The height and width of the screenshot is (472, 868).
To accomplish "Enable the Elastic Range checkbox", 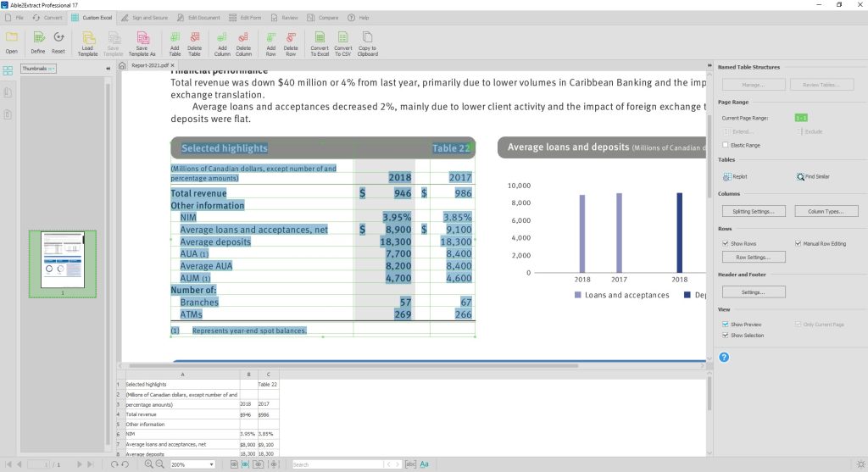I will pos(725,145).
